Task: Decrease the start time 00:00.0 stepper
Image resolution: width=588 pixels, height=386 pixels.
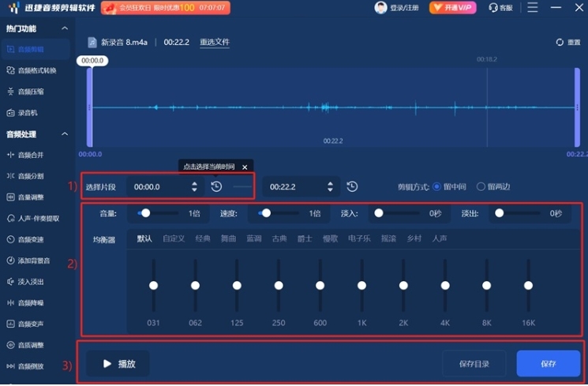Action: [194, 189]
